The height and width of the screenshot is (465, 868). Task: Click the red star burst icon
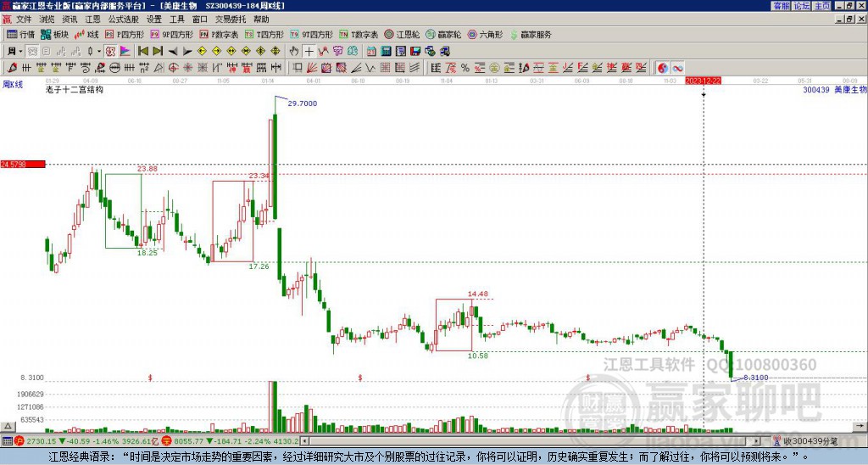pos(187,68)
